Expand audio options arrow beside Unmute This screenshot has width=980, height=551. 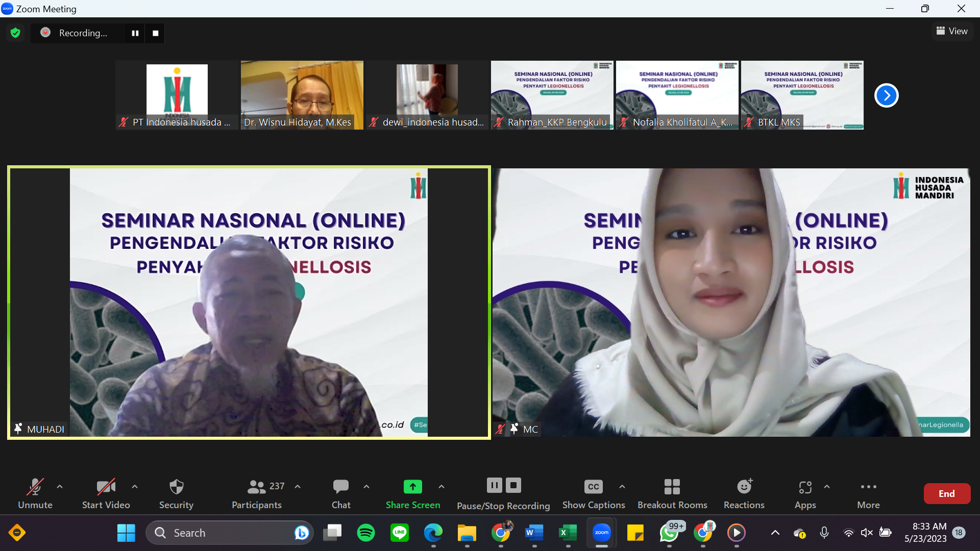pyautogui.click(x=60, y=487)
